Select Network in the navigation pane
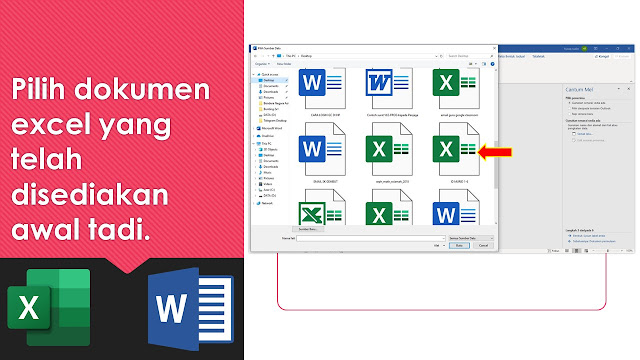This screenshot has width=640, height=360. 266,203
